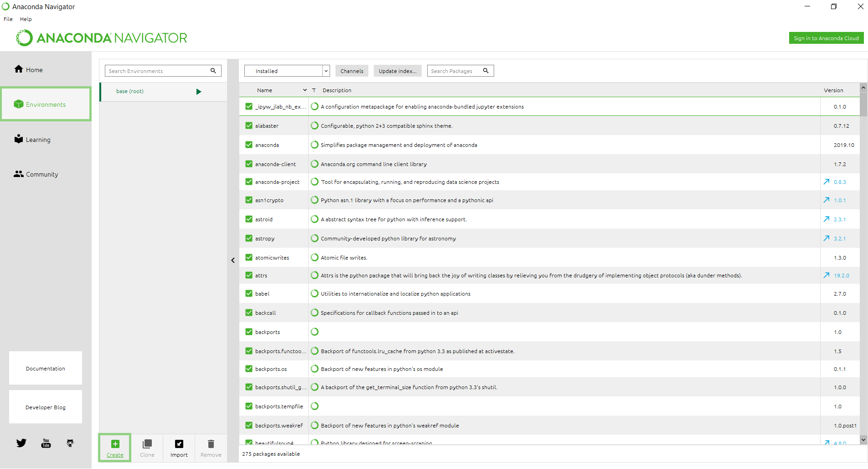
Task: Click the upgrade arrow for anaconda-project
Action: [x=827, y=182]
